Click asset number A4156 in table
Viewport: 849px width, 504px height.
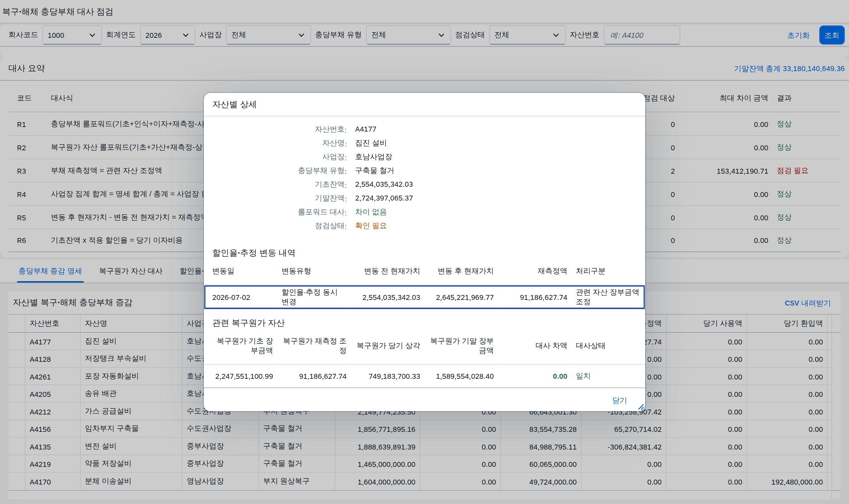(40, 429)
